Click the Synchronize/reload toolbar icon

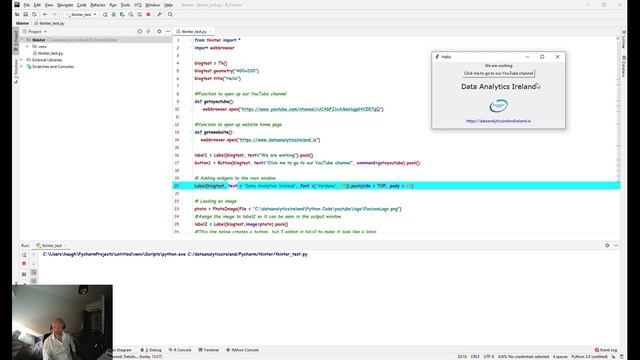tap(34, 14)
